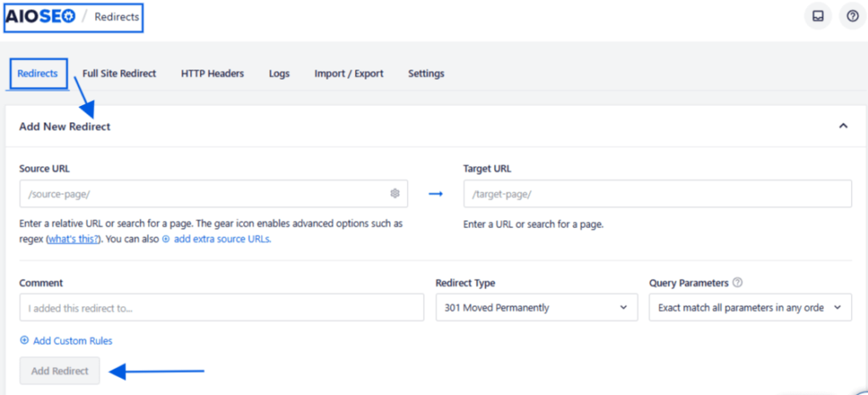Open the Query Parameters dropdown
Image resolution: width=868 pixels, height=395 pixels.
pyautogui.click(x=750, y=307)
